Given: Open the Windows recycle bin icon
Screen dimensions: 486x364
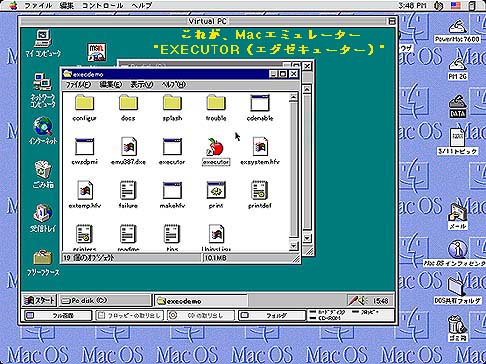Looking at the screenshot, I should (x=42, y=170).
